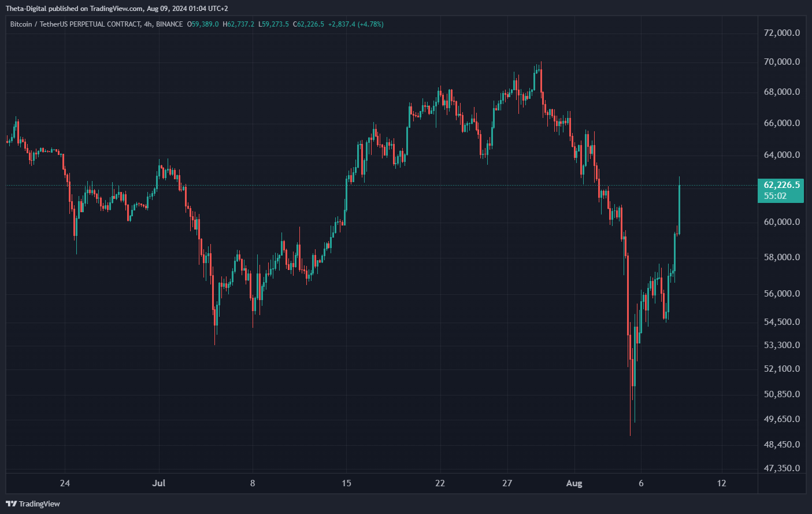Click the 66,000.0 price axis label
812x514 pixels.
click(782, 123)
